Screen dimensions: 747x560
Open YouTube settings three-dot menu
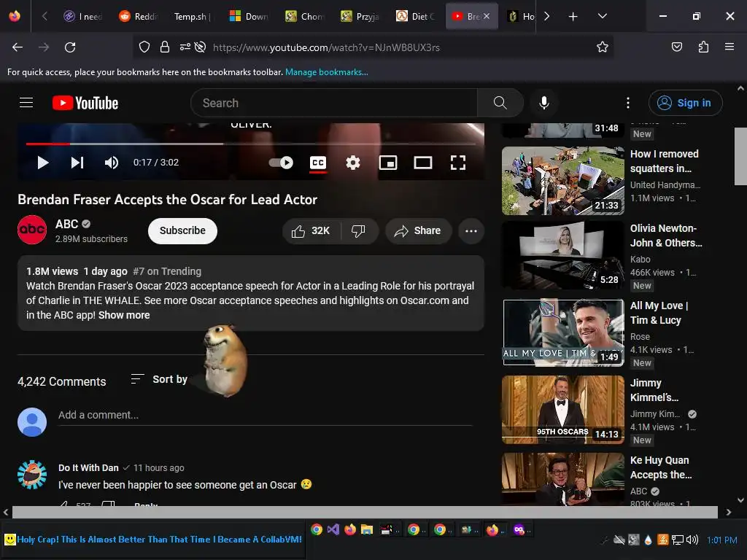pyautogui.click(x=628, y=103)
